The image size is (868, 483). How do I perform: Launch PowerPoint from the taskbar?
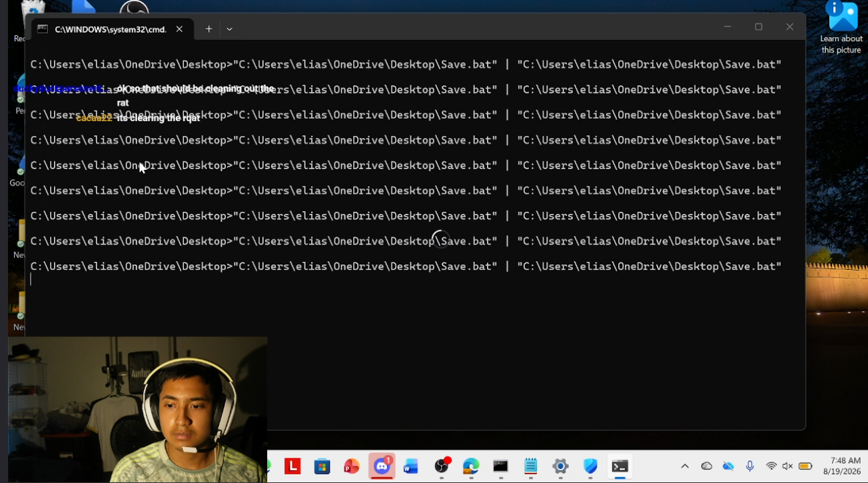pyautogui.click(x=352, y=466)
